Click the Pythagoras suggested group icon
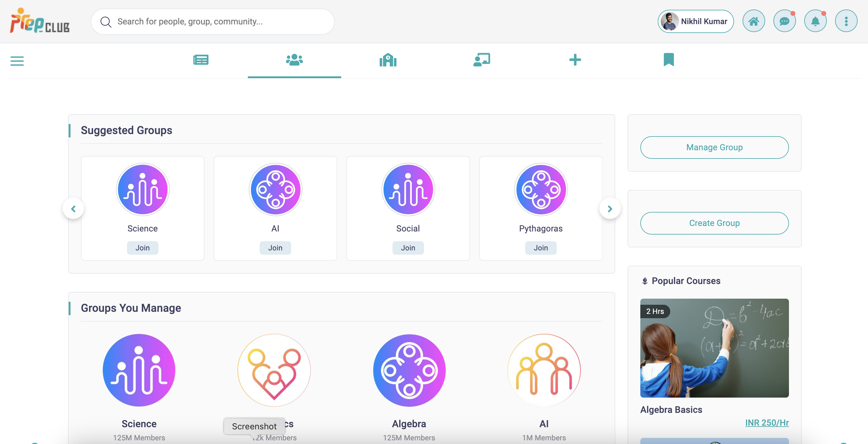 click(x=541, y=189)
